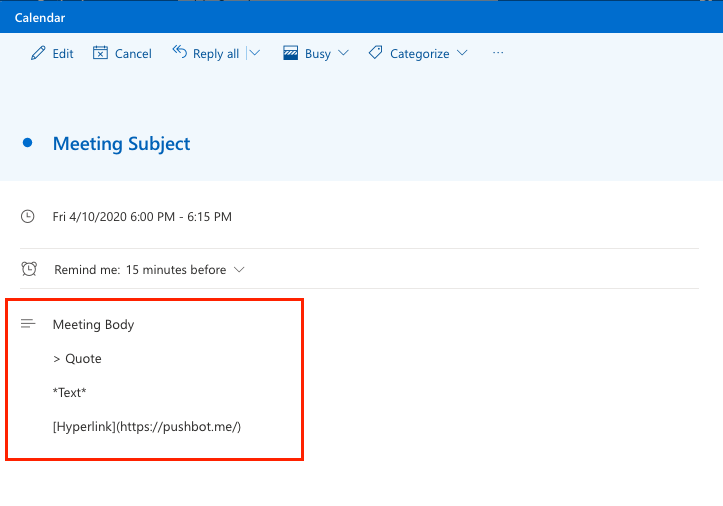Select the Meeting Subject title
This screenshot has width=723, height=506.
coord(121,144)
